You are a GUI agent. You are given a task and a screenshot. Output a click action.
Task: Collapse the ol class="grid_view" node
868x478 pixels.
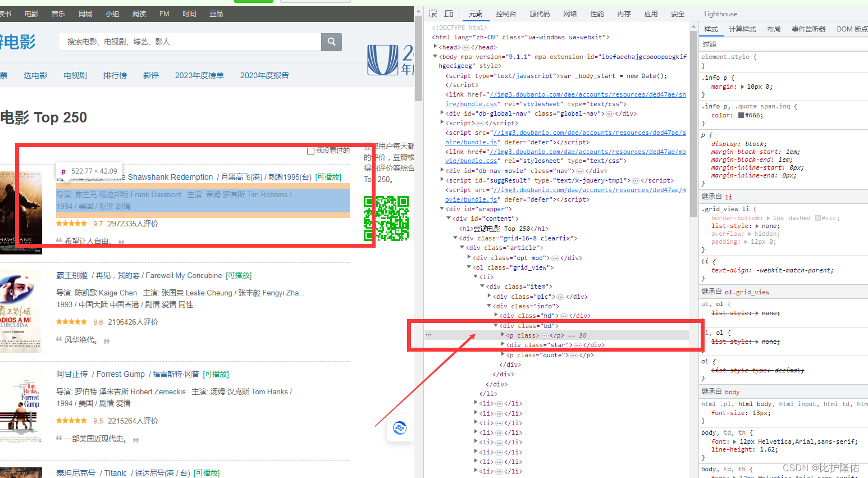point(469,267)
